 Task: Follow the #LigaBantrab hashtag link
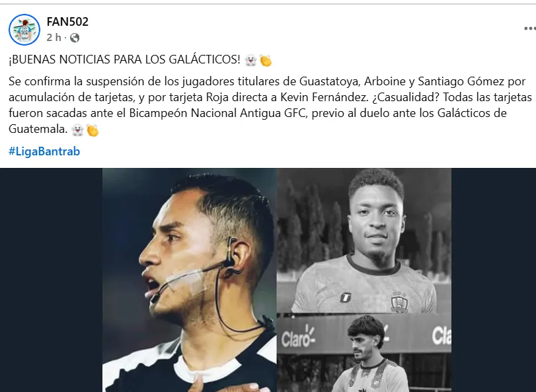44,151
